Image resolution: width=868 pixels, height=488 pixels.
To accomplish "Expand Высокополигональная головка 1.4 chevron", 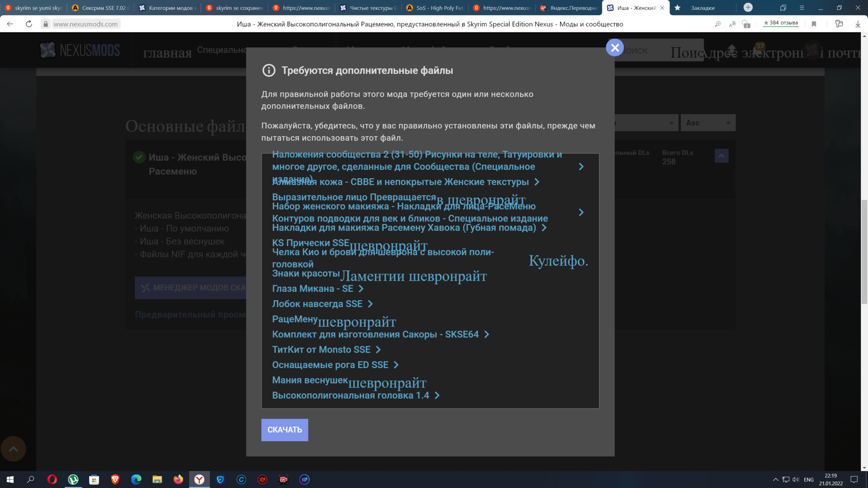I will pyautogui.click(x=437, y=395).
